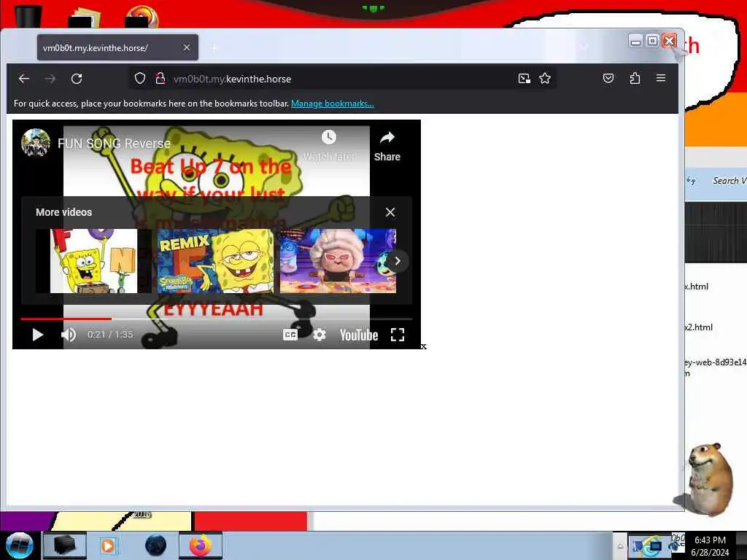Screen dimensions: 747x560
Task: Open the video settings gear
Action: [x=320, y=335]
